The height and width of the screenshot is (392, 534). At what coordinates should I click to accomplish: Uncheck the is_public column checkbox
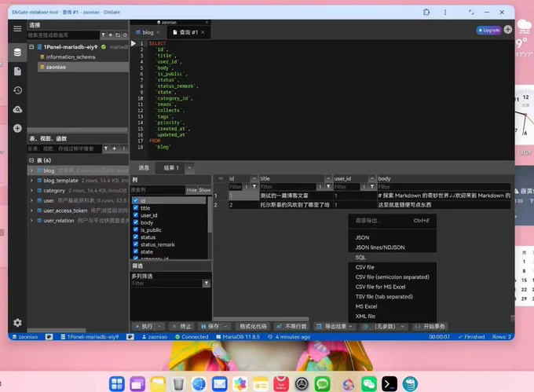tap(136, 229)
